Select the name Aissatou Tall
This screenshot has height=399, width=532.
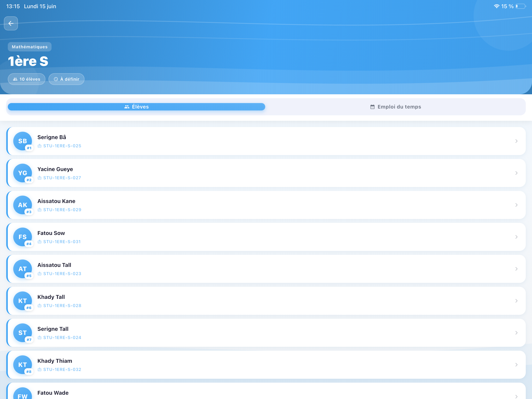pyautogui.click(x=54, y=265)
